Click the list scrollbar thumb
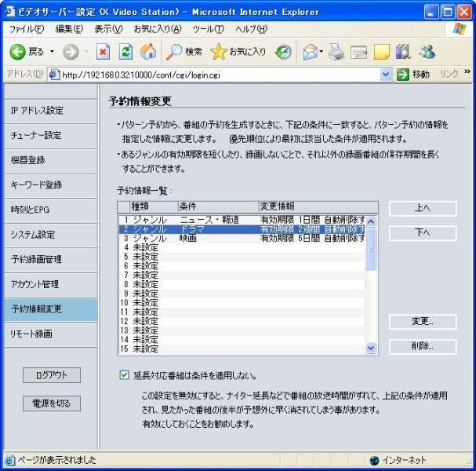This screenshot has height=471, width=476. pos(371,249)
